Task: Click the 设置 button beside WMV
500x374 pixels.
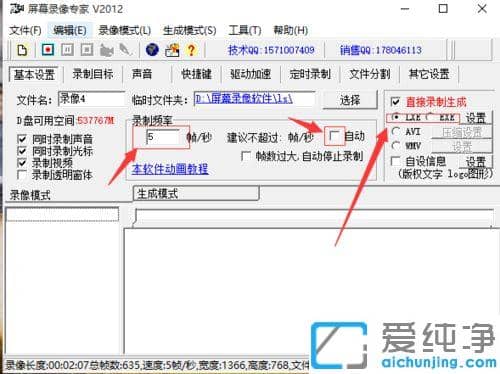Action: click(462, 146)
